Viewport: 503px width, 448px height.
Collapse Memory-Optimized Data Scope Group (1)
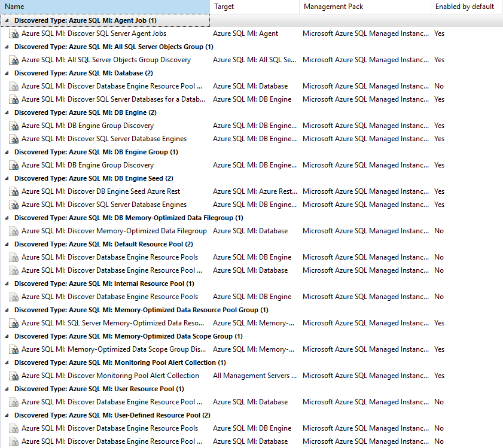pos(7,336)
